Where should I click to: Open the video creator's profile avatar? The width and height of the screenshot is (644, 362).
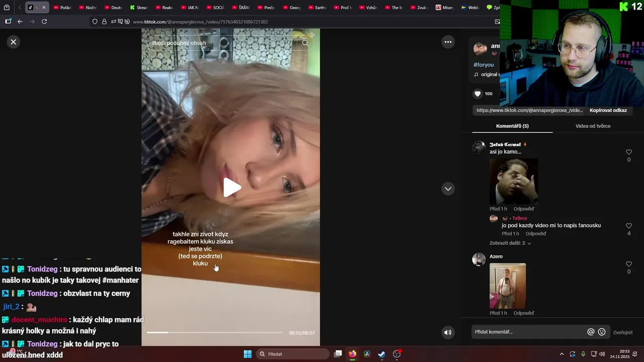click(x=480, y=49)
